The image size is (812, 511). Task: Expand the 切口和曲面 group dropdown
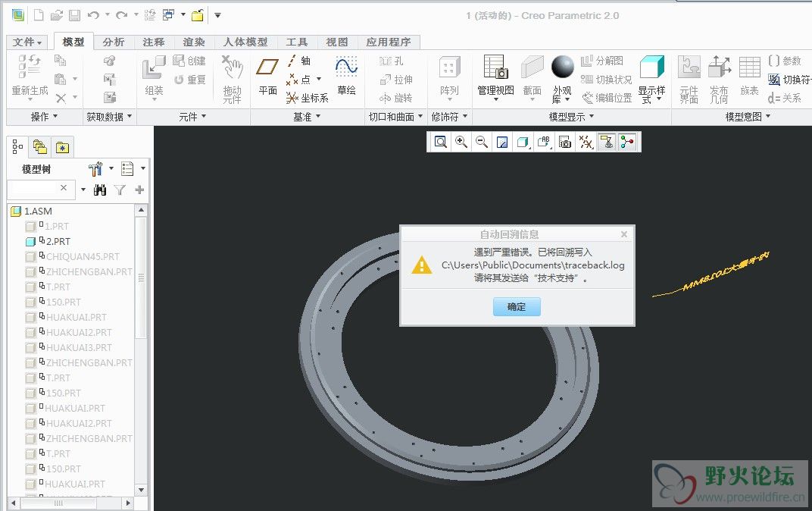[395, 117]
